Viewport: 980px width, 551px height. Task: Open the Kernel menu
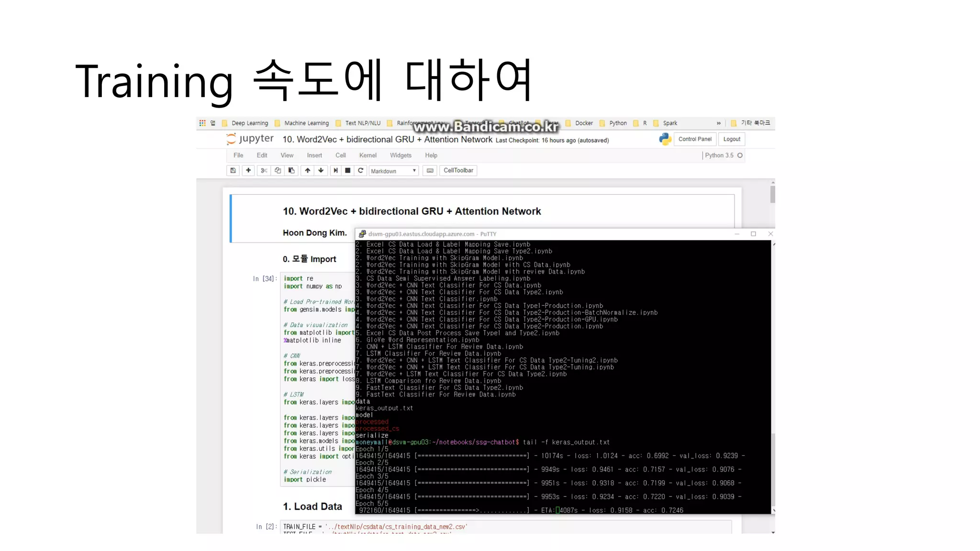(367, 155)
